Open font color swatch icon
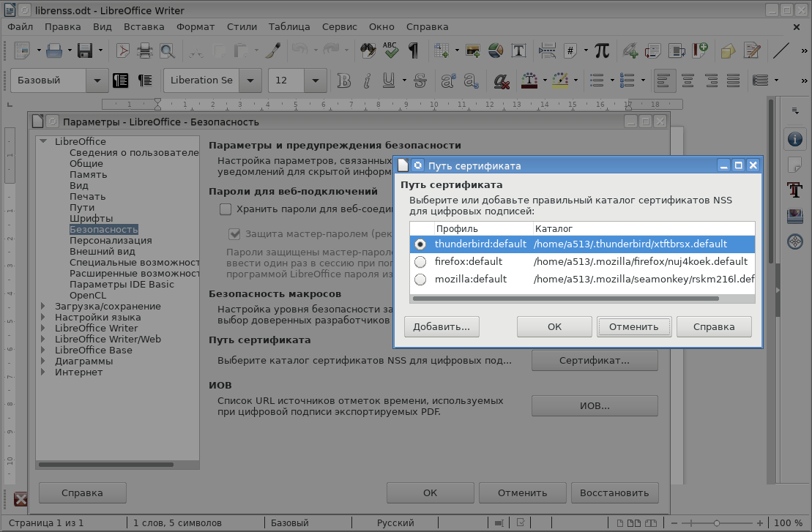The width and height of the screenshot is (812, 532). pos(529,80)
